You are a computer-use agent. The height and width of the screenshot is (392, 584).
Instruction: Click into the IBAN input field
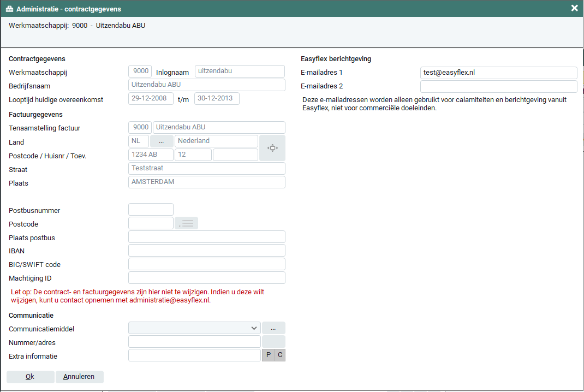206,251
